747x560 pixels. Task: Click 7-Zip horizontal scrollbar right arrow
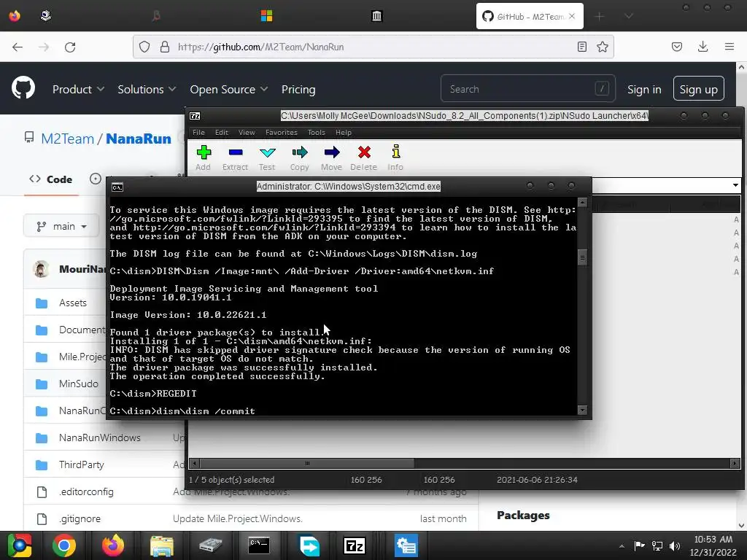pyautogui.click(x=735, y=463)
